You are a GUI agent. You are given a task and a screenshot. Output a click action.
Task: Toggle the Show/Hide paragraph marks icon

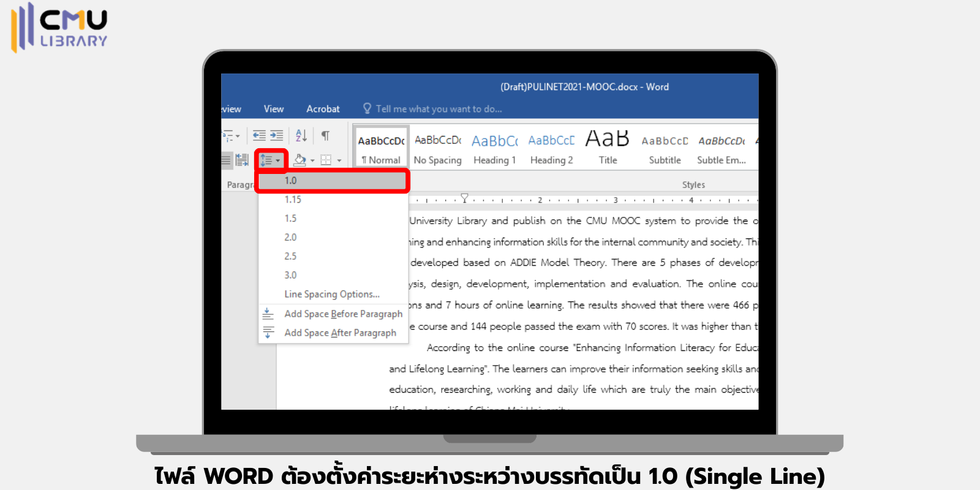click(325, 135)
